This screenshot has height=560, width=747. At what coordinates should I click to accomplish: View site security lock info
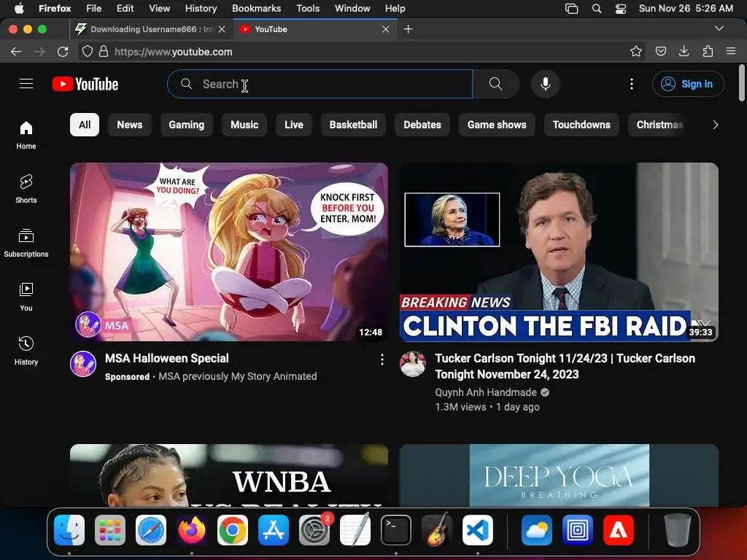click(x=104, y=52)
